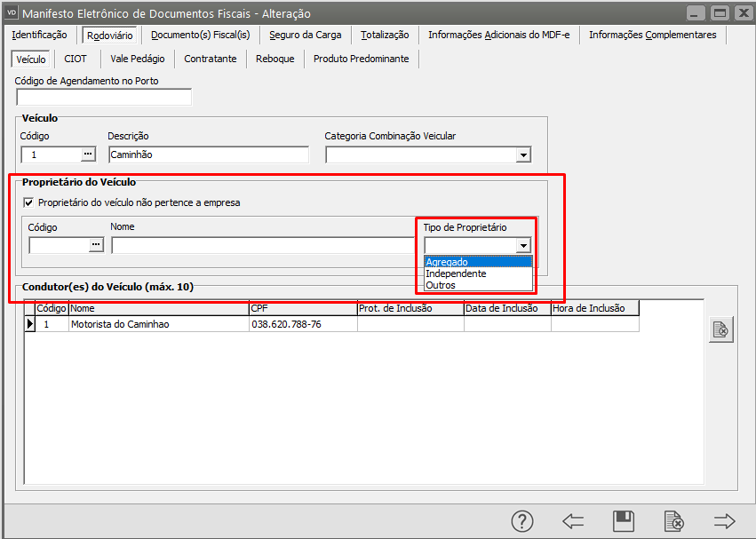The image size is (756, 539).
Task: Open Seguro da Carga tab
Action: tap(306, 35)
